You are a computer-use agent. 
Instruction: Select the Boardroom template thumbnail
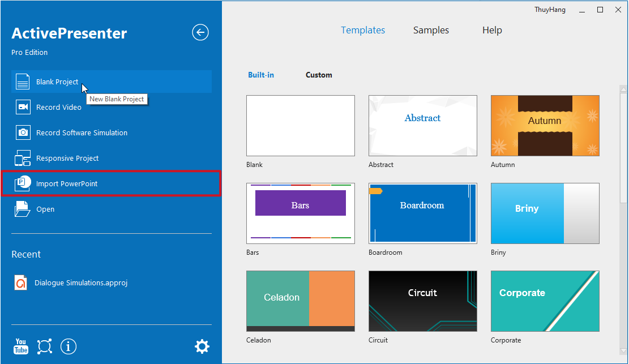[x=423, y=213]
